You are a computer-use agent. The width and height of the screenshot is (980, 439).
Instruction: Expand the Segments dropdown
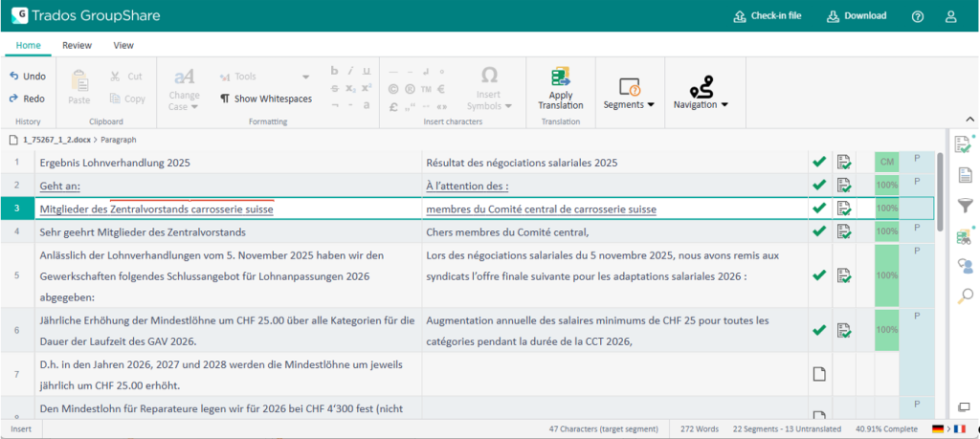pyautogui.click(x=629, y=104)
